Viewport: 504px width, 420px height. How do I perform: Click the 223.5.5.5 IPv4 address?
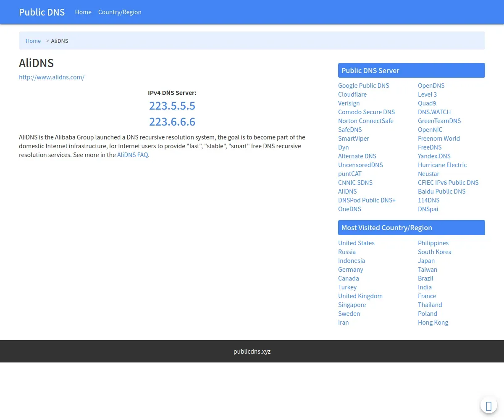[172, 105]
